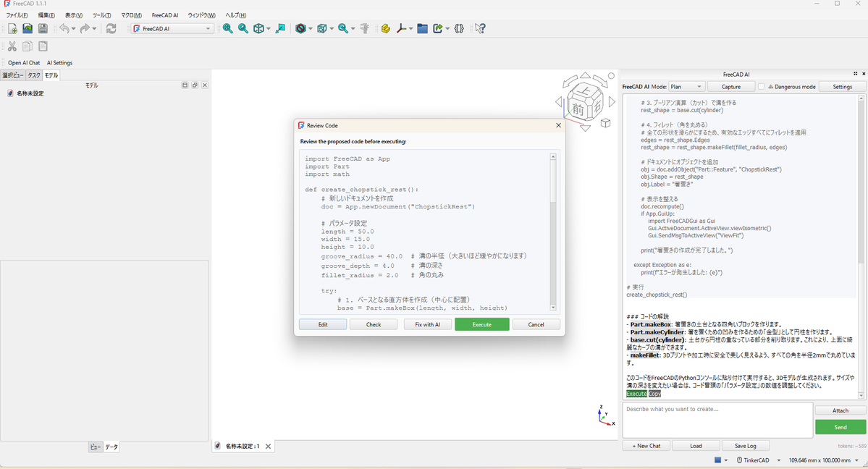This screenshot has height=469, width=868.
Task: Click the bounding box wireframe cube icon
Action: (322, 29)
